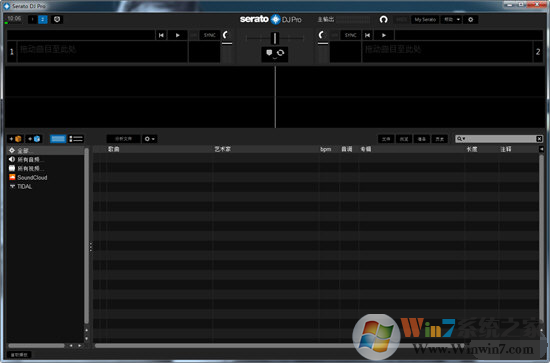Select All Videos in the sidebar
The image size is (550, 363).
pyautogui.click(x=45, y=168)
